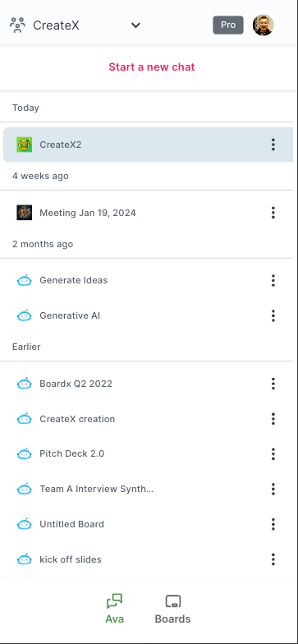
Task: Open the three-dot menu for CreateX creation
Action: (x=273, y=419)
